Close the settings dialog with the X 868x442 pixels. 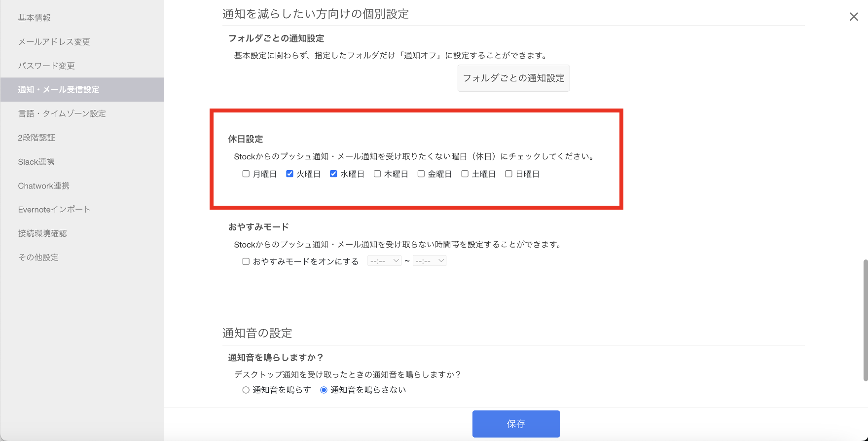(x=854, y=16)
